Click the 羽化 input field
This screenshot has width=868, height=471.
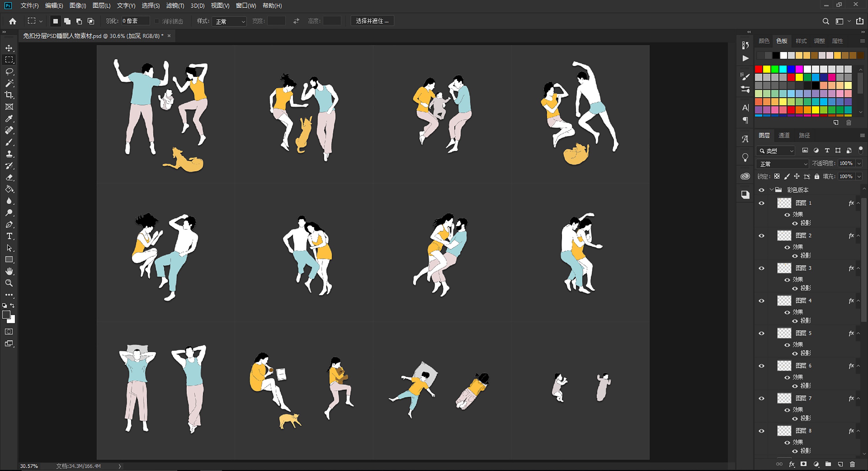point(135,21)
